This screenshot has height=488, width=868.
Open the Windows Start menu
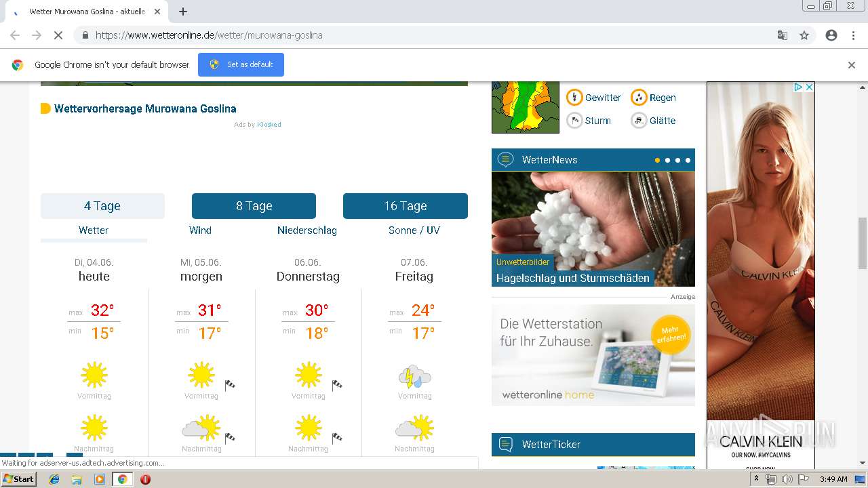pyautogui.click(x=18, y=479)
